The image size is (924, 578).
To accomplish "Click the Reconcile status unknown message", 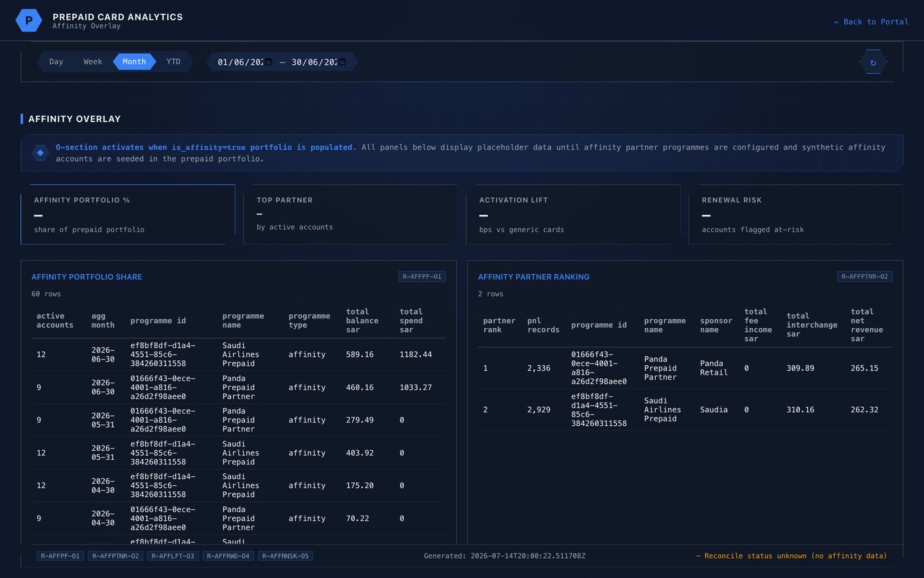I will [791, 556].
